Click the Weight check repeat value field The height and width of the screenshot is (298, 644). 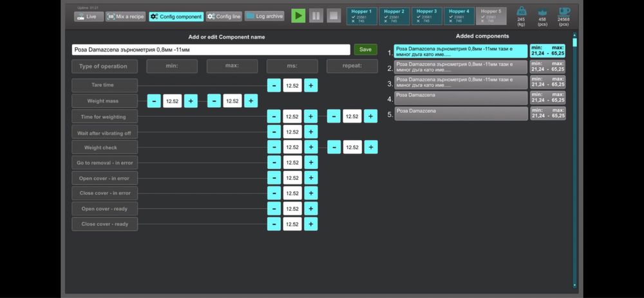click(x=352, y=147)
